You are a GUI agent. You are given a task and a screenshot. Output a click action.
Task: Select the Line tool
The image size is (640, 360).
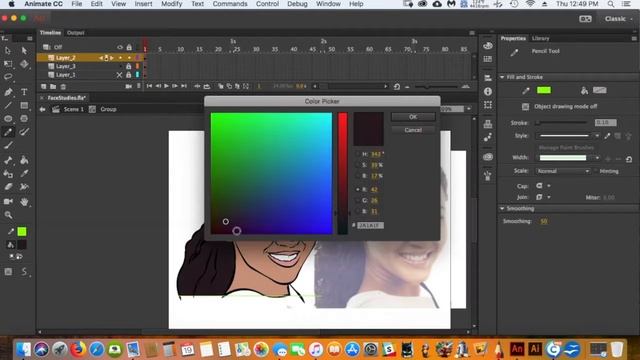click(8, 106)
